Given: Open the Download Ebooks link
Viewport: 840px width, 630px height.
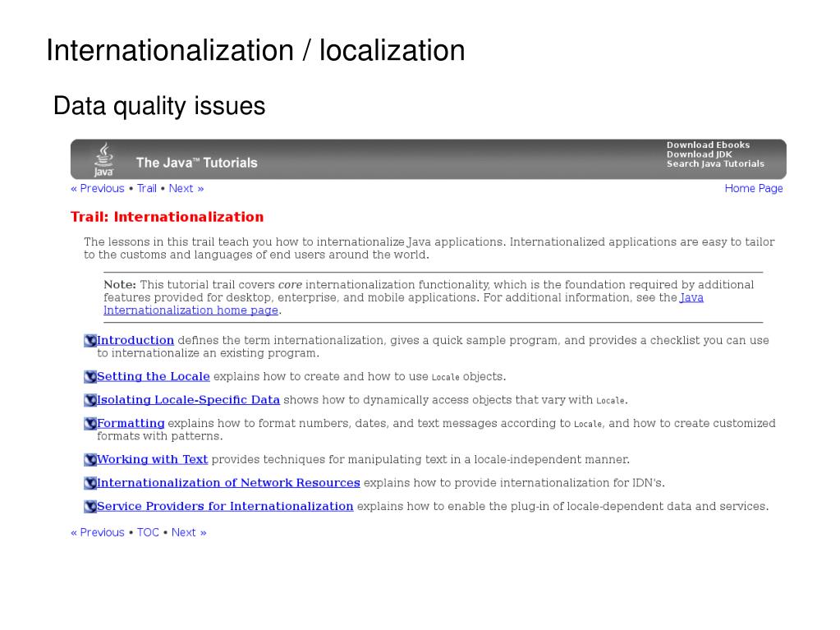Looking at the screenshot, I should click(708, 145).
